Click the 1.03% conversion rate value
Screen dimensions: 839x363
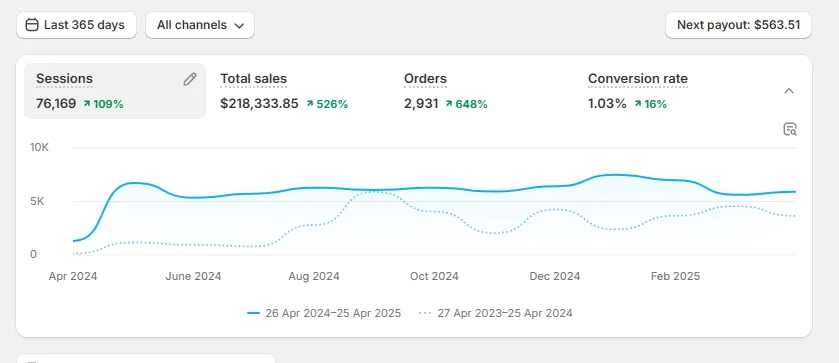[607, 104]
